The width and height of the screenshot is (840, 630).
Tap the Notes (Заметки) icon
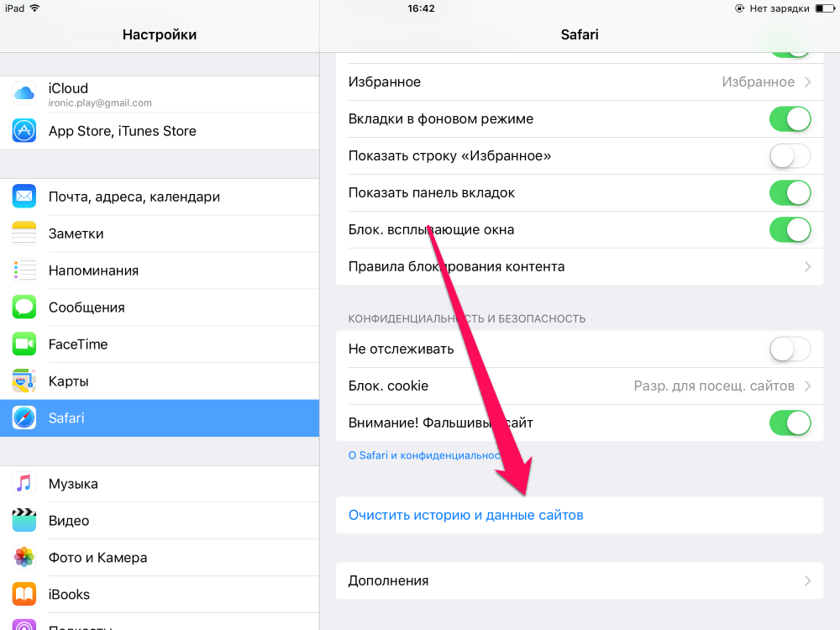point(24,234)
